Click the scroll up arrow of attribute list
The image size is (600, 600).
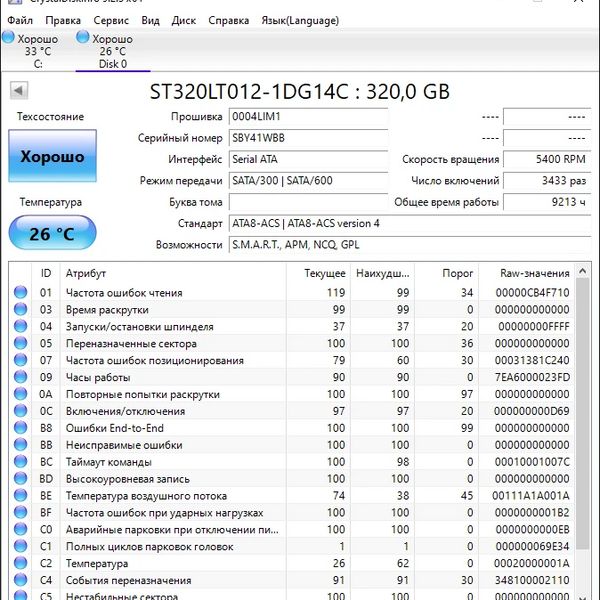pos(582,271)
